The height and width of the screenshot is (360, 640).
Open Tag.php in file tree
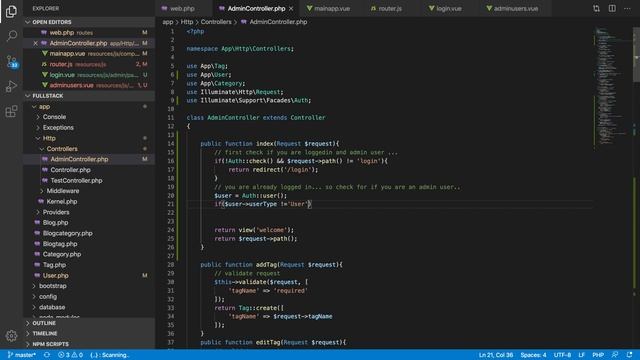tap(89, 265)
